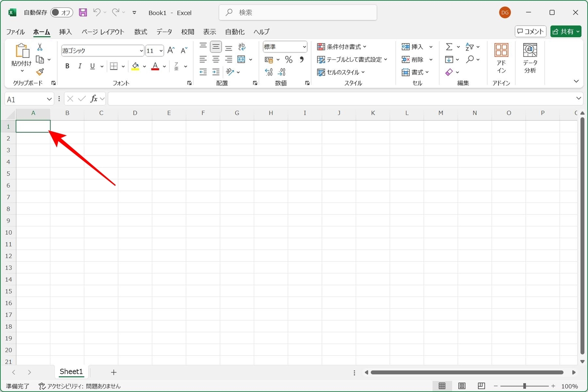
Task: Toggle middle vertical alignment
Action: click(x=216, y=47)
